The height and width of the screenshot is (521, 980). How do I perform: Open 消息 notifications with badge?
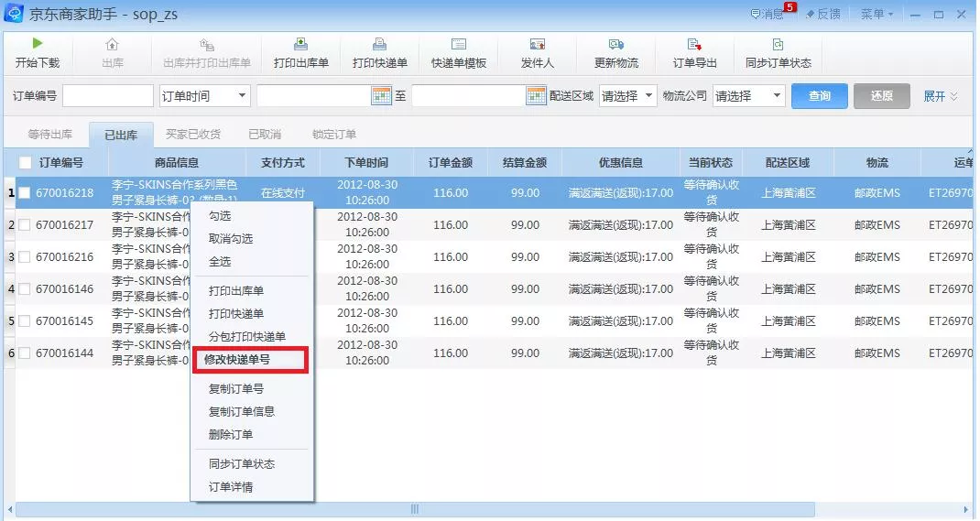point(772,13)
